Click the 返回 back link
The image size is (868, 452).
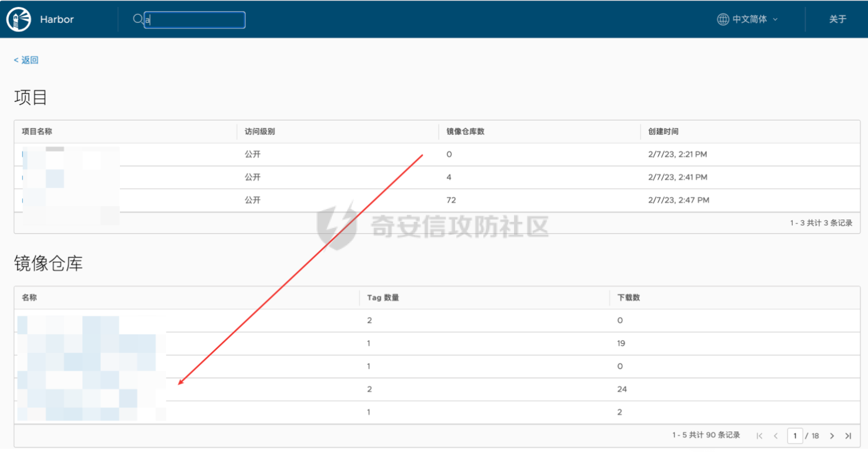26,60
